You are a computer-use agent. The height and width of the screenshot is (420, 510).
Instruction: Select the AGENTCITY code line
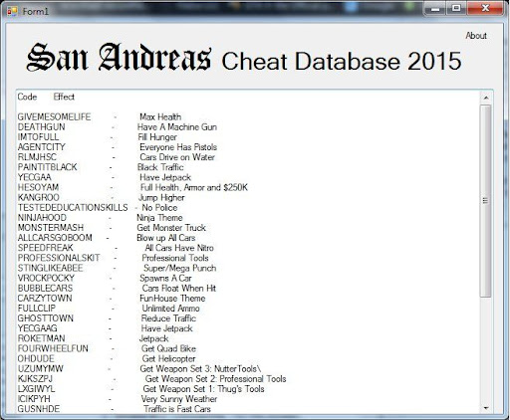tap(42, 147)
